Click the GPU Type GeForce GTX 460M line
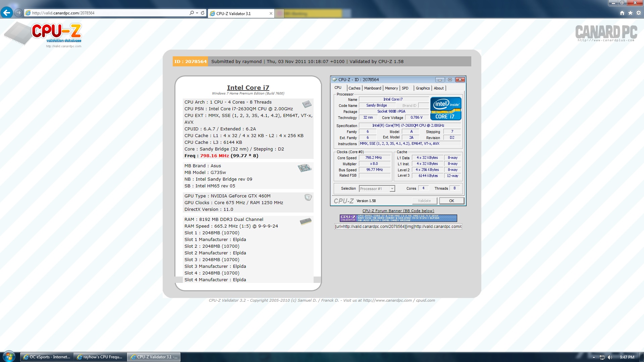The image size is (644, 362). pos(227,196)
